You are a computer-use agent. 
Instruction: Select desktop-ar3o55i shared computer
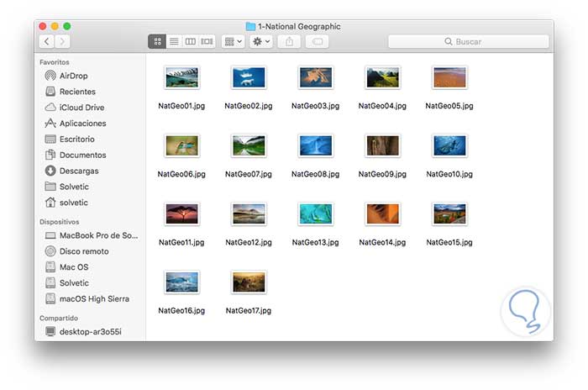pyautogui.click(x=90, y=331)
